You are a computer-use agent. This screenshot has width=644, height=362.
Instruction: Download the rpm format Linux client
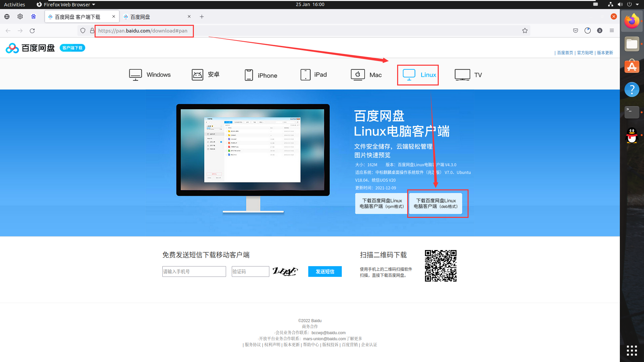pyautogui.click(x=382, y=203)
